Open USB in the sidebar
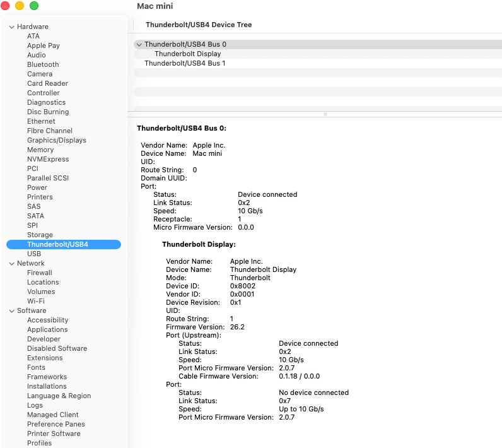The image size is (502, 448). coord(34,254)
